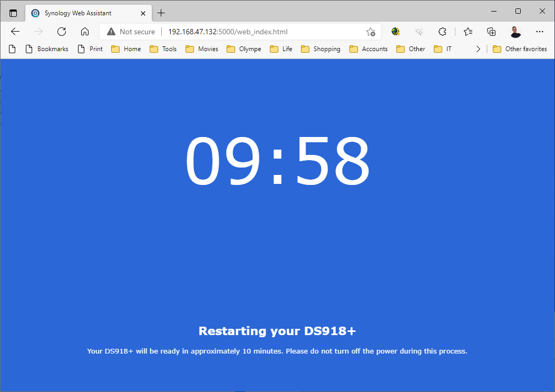Open the Tools bookmarks folder
Viewport: 555px width, 392px height.
(163, 49)
